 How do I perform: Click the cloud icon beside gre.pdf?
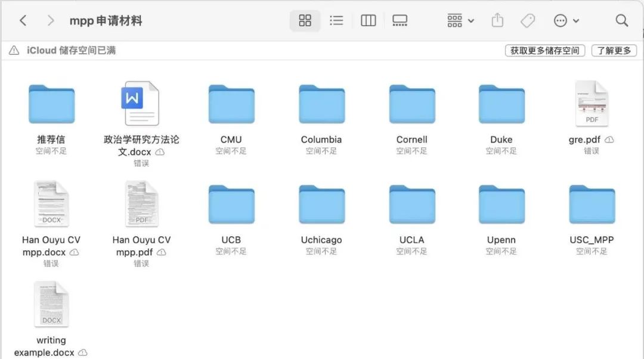tap(609, 140)
